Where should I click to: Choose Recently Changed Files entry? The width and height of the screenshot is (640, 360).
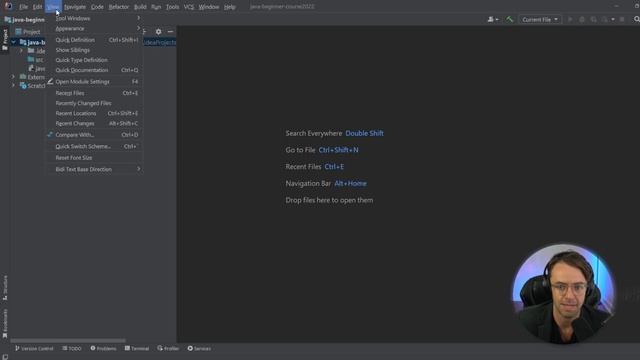(94, 103)
